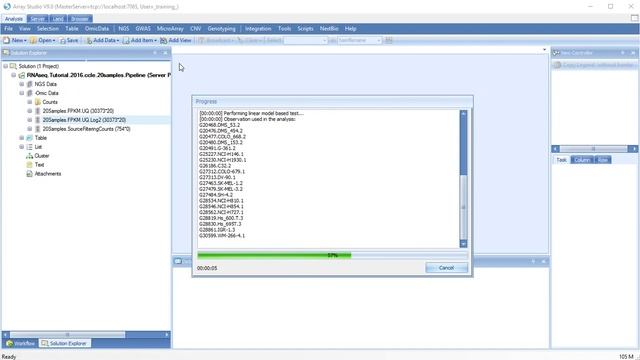
Task: Switch to Solution Explorer bottom tab
Action: tap(64, 344)
